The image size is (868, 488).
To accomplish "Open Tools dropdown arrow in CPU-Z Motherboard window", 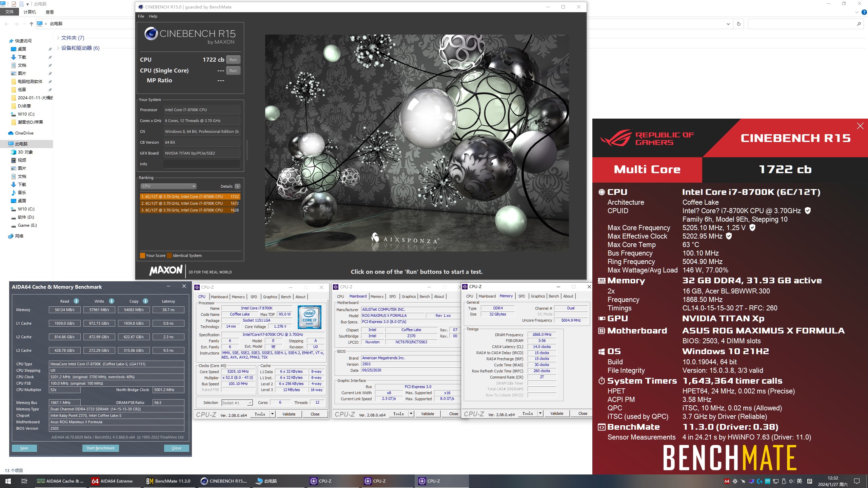I will pos(411,414).
